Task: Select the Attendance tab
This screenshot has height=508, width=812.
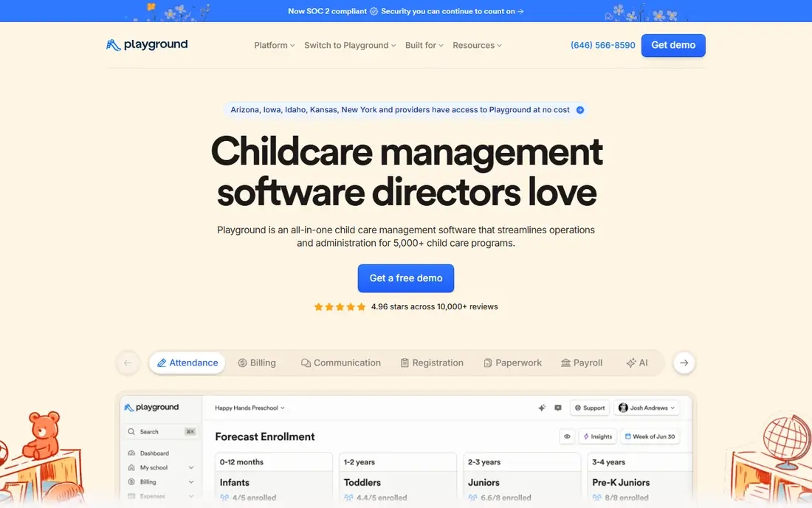Action: point(187,363)
